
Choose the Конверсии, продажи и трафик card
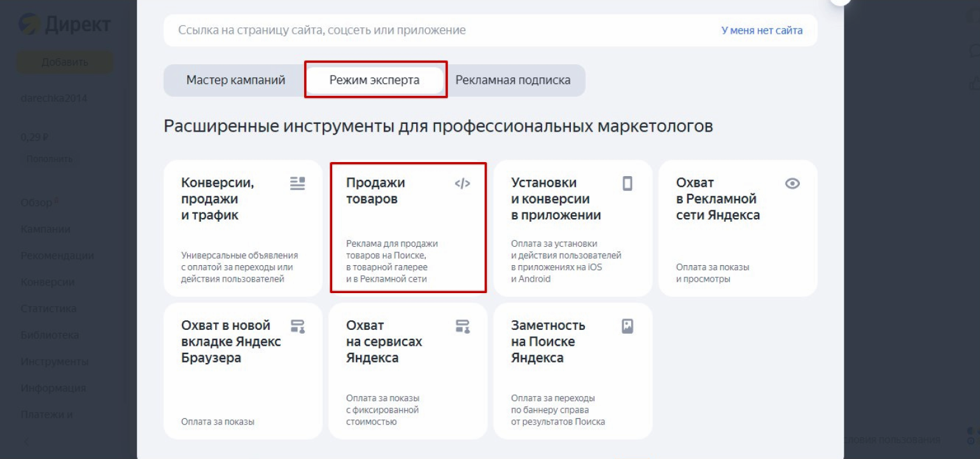(x=243, y=228)
